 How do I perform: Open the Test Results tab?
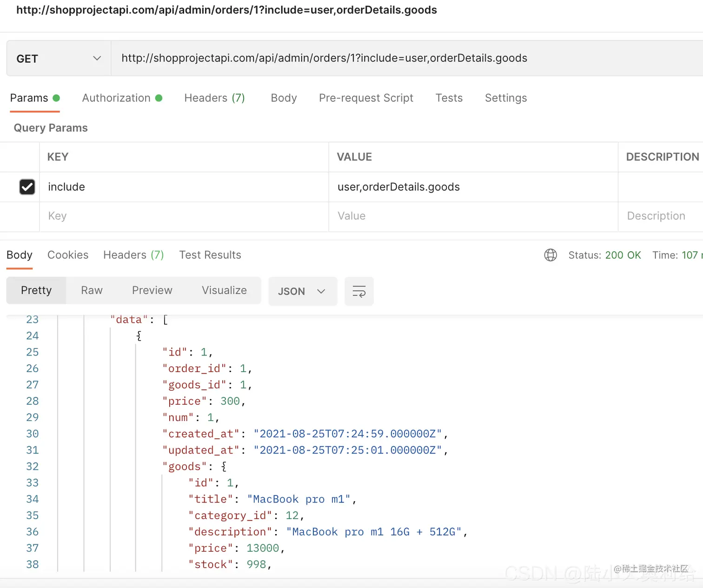210,255
